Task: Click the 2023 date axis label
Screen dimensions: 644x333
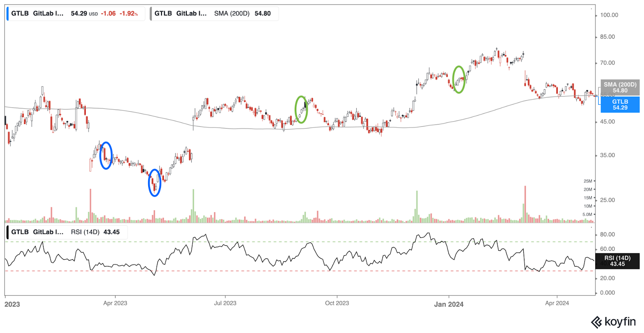Action: [x=12, y=304]
